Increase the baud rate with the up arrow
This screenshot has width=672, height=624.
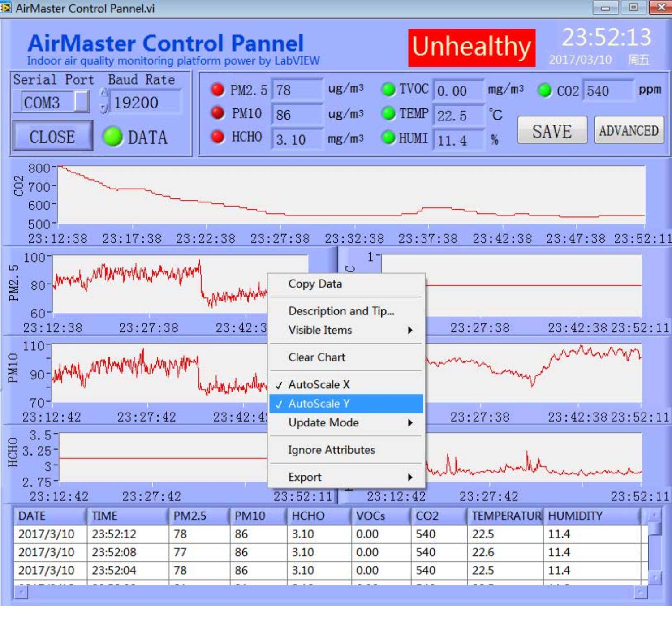(x=104, y=93)
